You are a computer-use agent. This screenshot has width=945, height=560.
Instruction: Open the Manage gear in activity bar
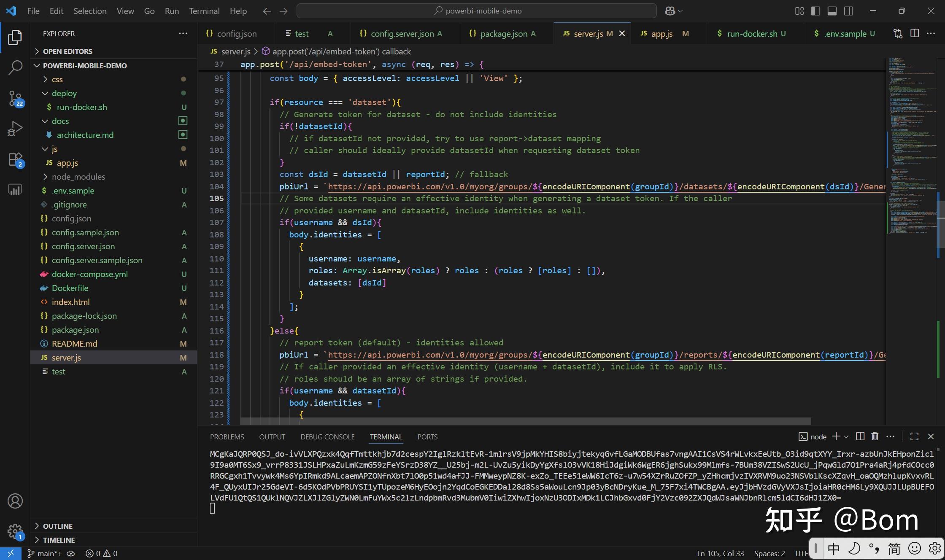[x=15, y=532]
